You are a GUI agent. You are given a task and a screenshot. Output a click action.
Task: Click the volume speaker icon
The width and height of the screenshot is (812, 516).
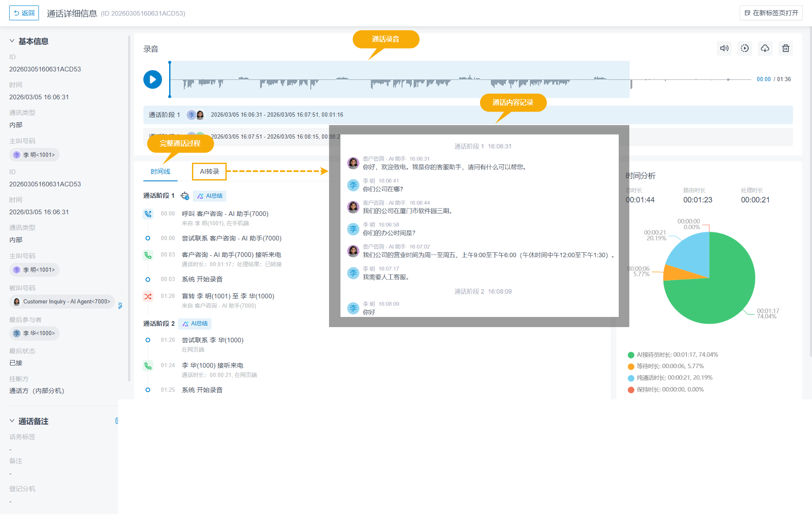coord(724,49)
